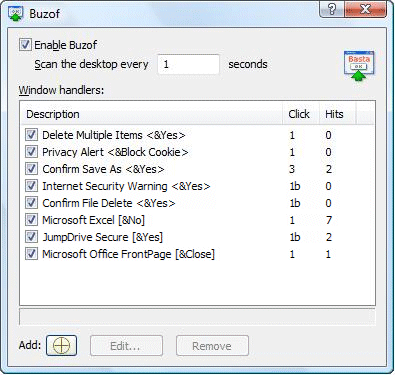Screen dimensions: 395x375
Task: Sort by the Hits column header
Action: tap(338, 114)
